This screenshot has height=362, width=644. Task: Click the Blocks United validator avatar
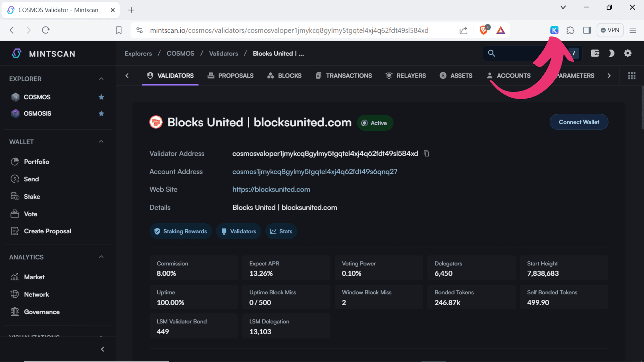156,122
